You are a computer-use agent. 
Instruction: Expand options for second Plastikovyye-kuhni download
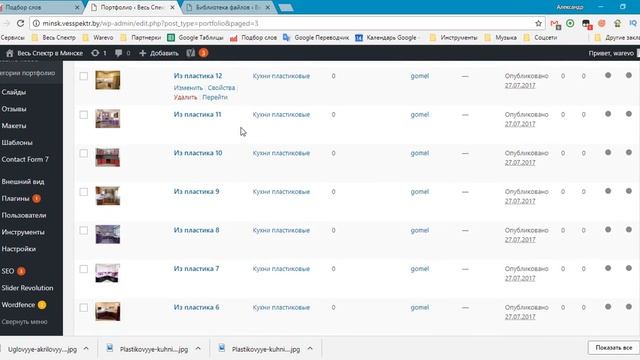coord(310,349)
